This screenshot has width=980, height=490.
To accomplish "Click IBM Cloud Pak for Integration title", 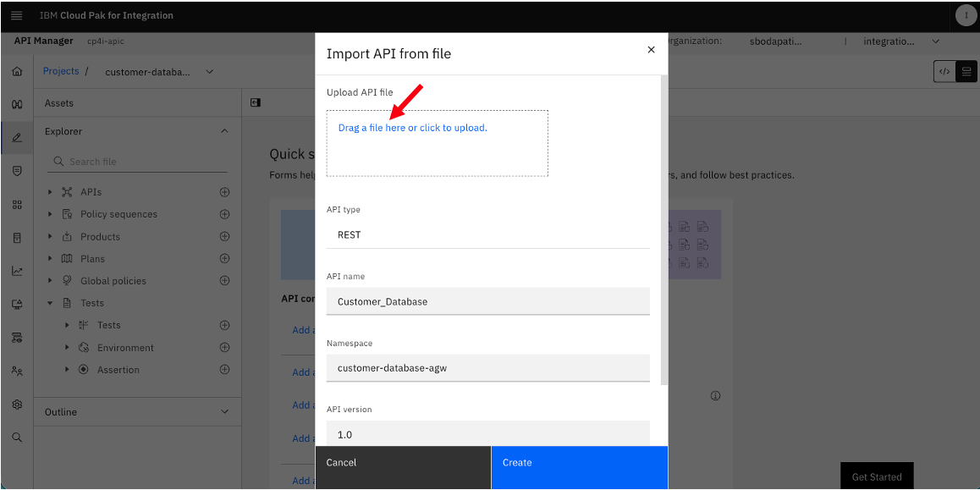I will pyautogui.click(x=107, y=15).
